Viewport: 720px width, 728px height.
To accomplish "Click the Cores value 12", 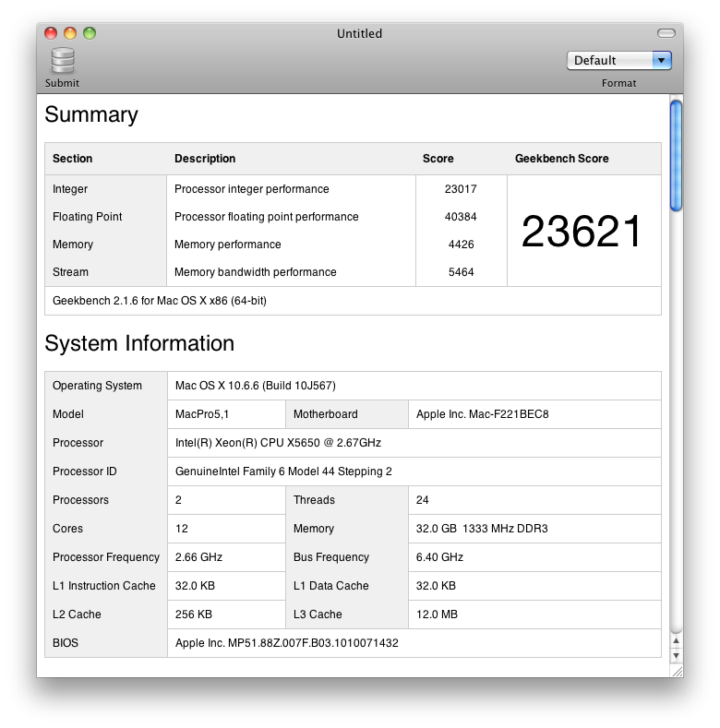I will tap(182, 529).
